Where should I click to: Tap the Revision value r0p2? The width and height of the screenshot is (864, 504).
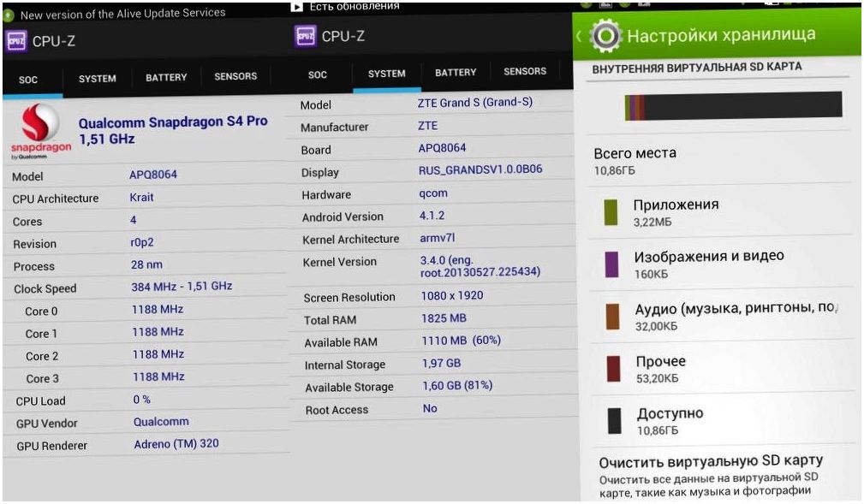[x=142, y=242]
